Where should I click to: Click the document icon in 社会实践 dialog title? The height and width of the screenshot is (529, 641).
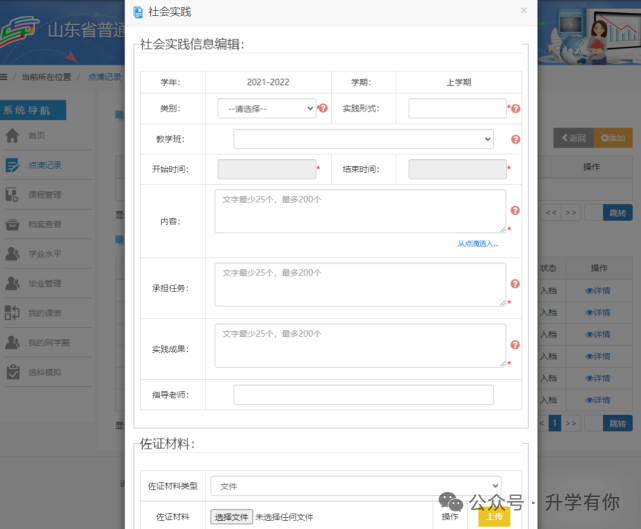138,12
